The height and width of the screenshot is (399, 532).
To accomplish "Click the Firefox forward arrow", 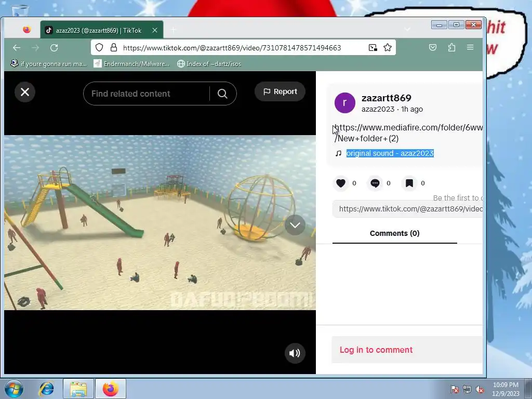I will click(35, 48).
